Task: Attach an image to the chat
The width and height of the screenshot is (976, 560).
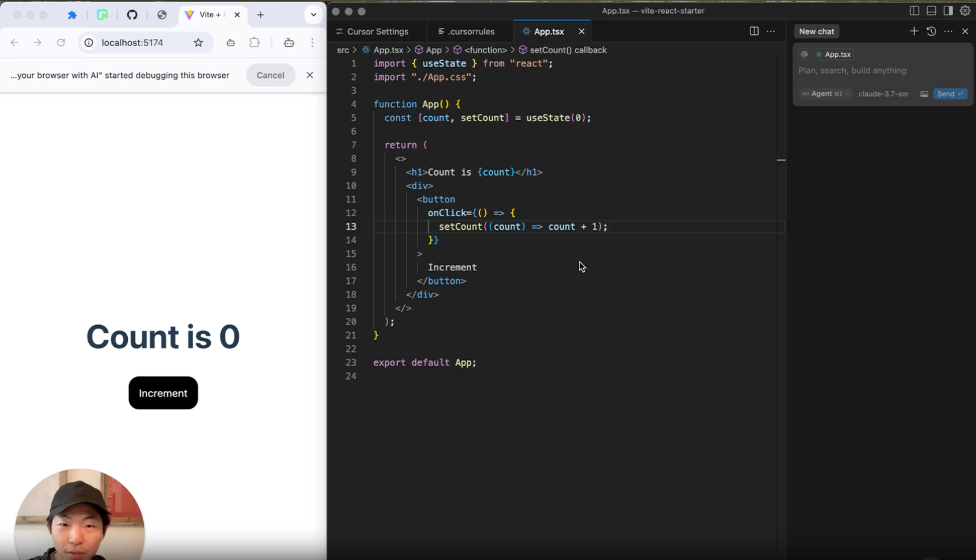Action: 924,94
